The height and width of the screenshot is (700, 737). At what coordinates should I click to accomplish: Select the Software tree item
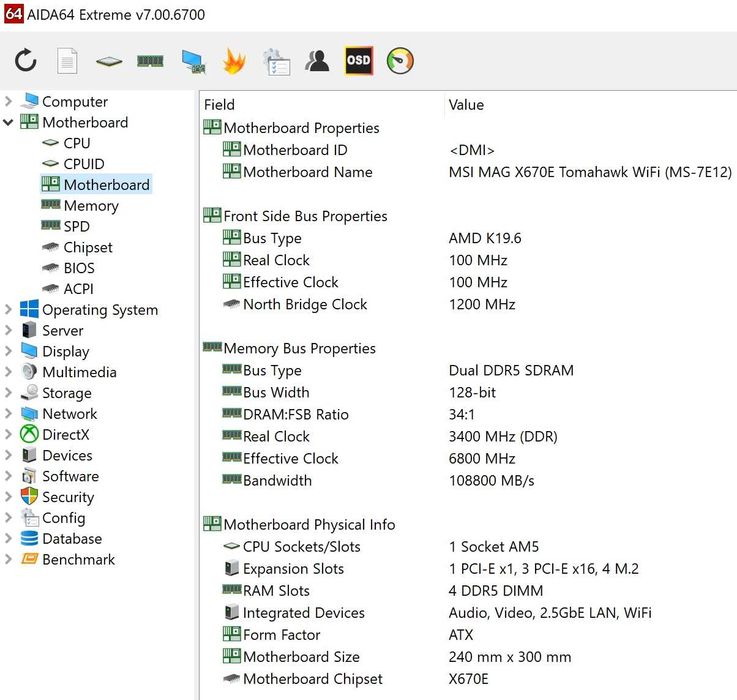(x=60, y=476)
